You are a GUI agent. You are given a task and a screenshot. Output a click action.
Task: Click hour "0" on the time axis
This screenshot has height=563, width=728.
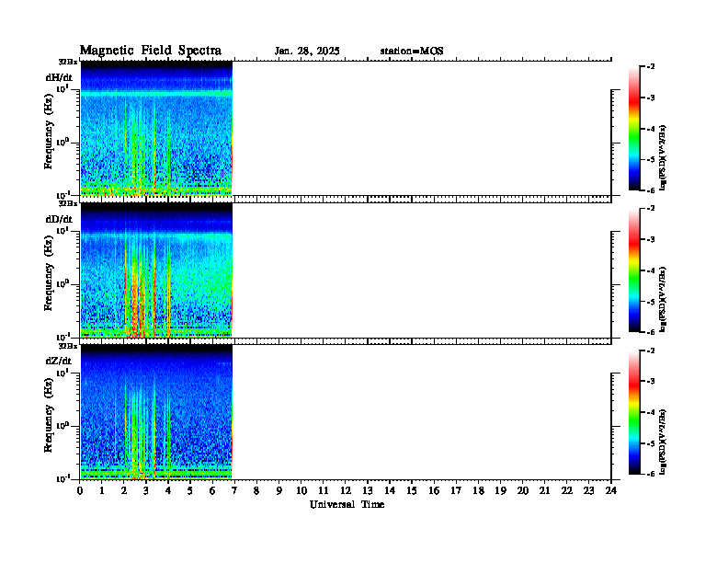(x=80, y=491)
